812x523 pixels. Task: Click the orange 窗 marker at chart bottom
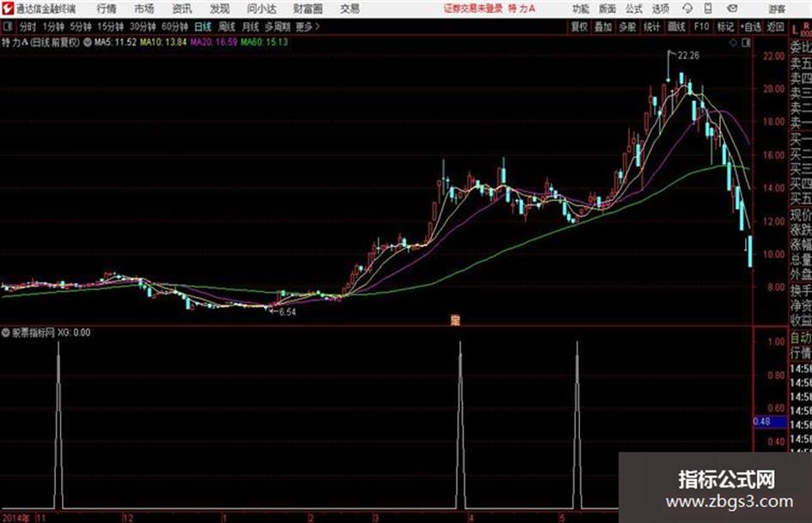point(455,320)
